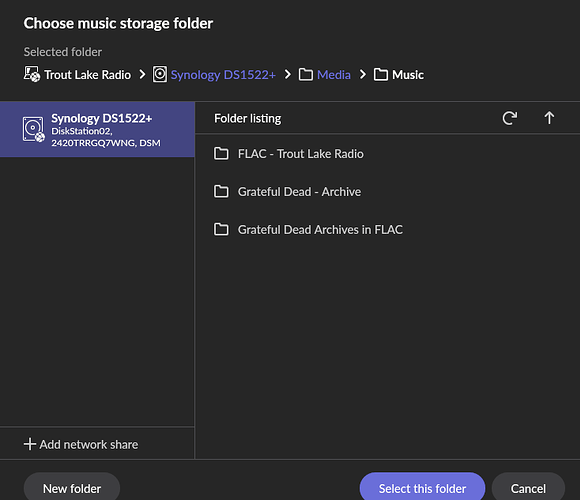580x500 pixels.
Task: Open Grateful Dead Archives in FLAC folder
Action: [x=387, y=229]
